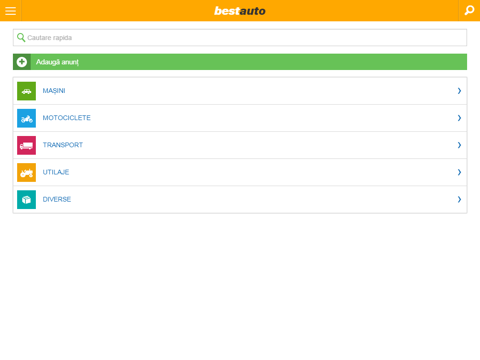Select the UTILAJE tractor icon
This screenshot has height=360, width=480.
click(x=26, y=173)
